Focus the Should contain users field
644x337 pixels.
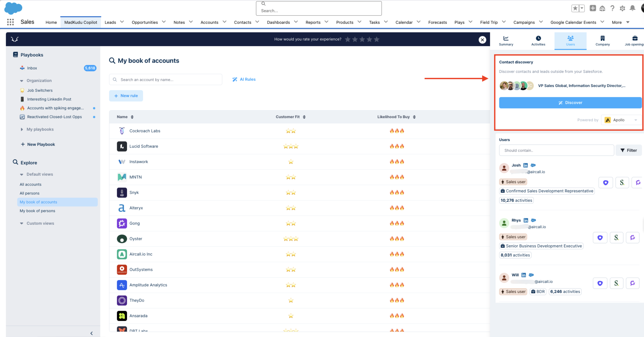coord(556,150)
